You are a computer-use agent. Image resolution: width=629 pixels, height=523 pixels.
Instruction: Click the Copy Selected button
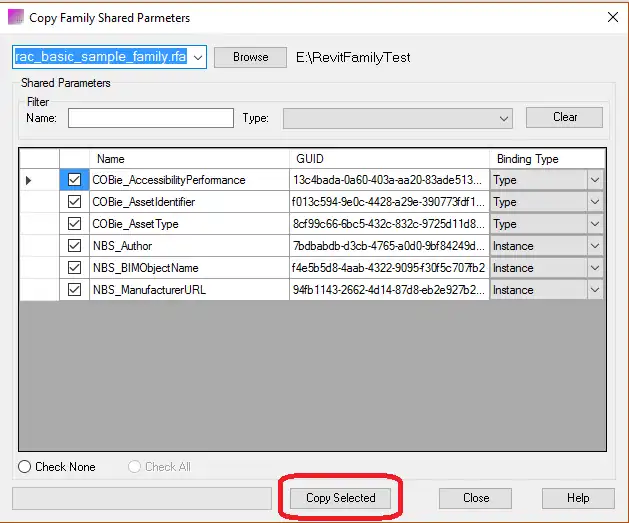341,498
